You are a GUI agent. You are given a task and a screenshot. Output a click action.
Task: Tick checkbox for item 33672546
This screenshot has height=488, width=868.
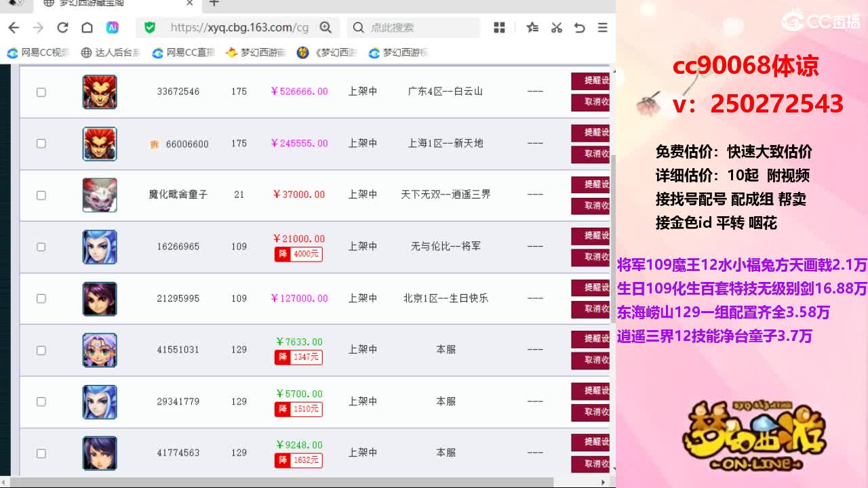[41, 92]
